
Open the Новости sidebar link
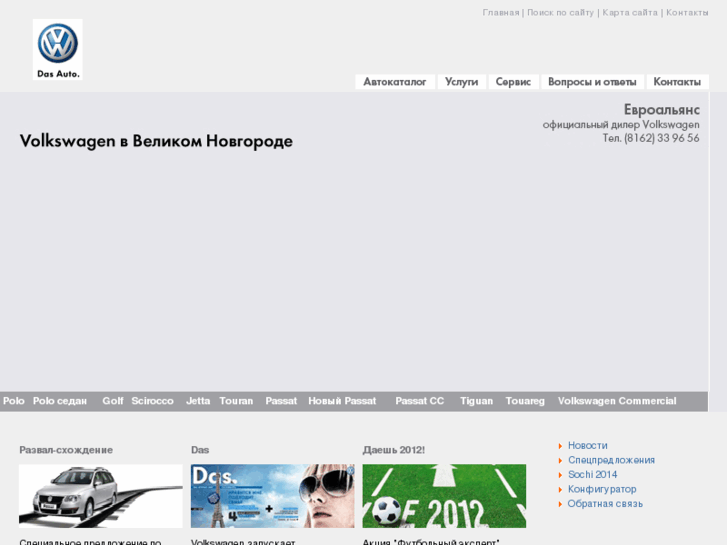coord(587,445)
